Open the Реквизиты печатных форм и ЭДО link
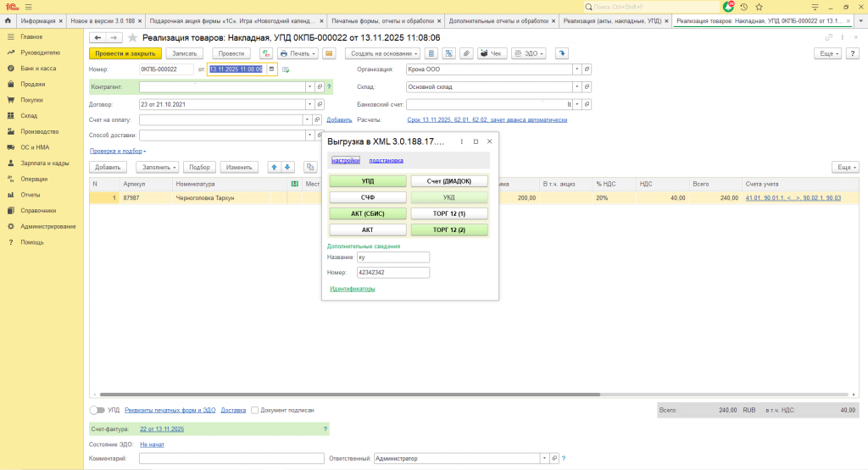Image resolution: width=868 pixels, height=470 pixels. coord(170,410)
